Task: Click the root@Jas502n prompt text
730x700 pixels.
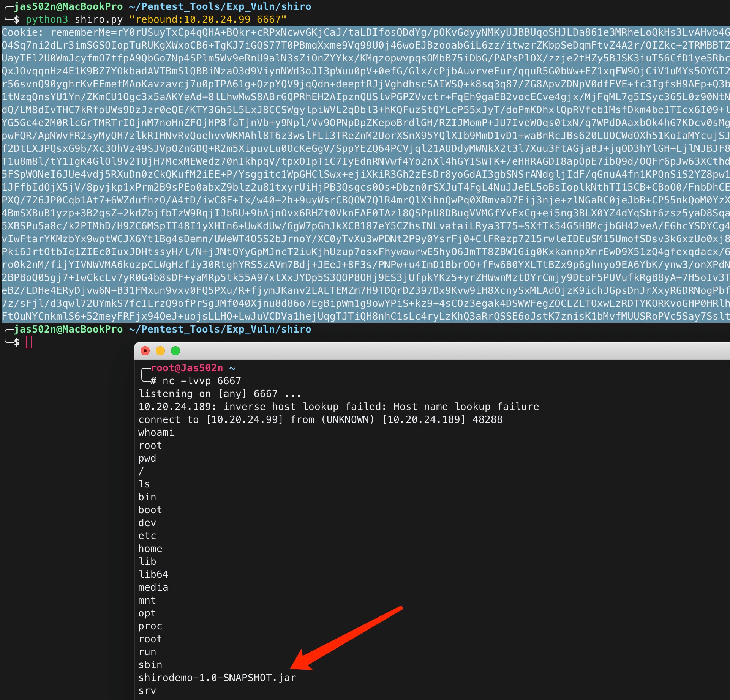Action: 187,368
